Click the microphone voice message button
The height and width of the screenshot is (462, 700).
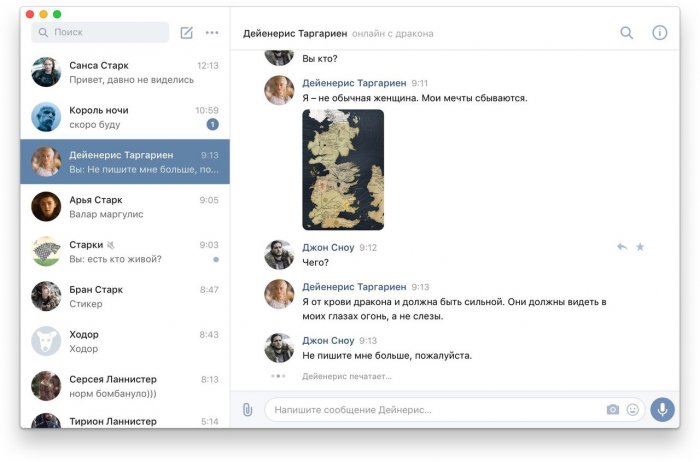tap(662, 409)
